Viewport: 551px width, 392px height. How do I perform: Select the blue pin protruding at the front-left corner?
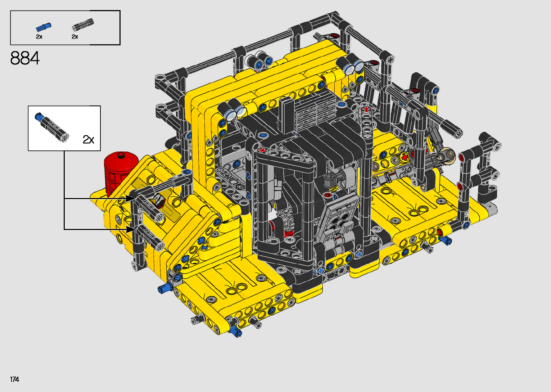tap(163, 288)
